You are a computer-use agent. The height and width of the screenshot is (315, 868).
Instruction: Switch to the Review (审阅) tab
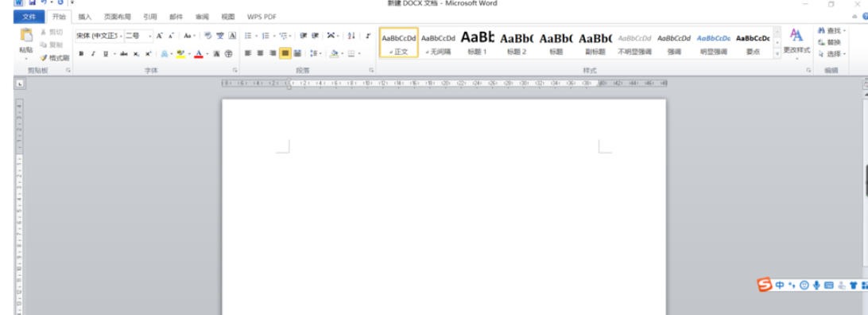pyautogui.click(x=202, y=17)
